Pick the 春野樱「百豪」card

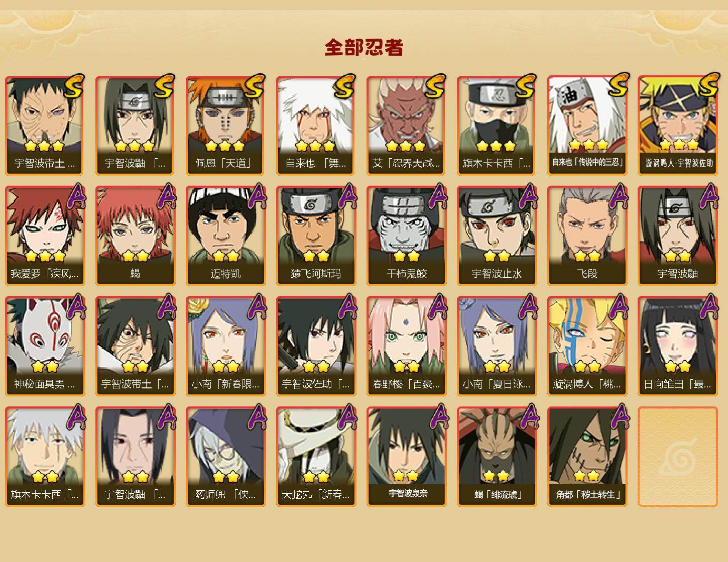[406, 346]
